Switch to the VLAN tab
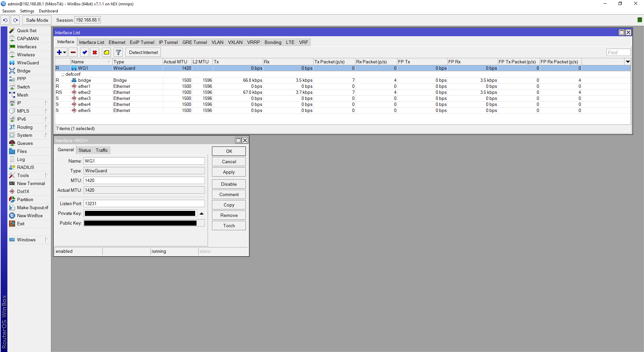The height and width of the screenshot is (352, 644). [217, 42]
